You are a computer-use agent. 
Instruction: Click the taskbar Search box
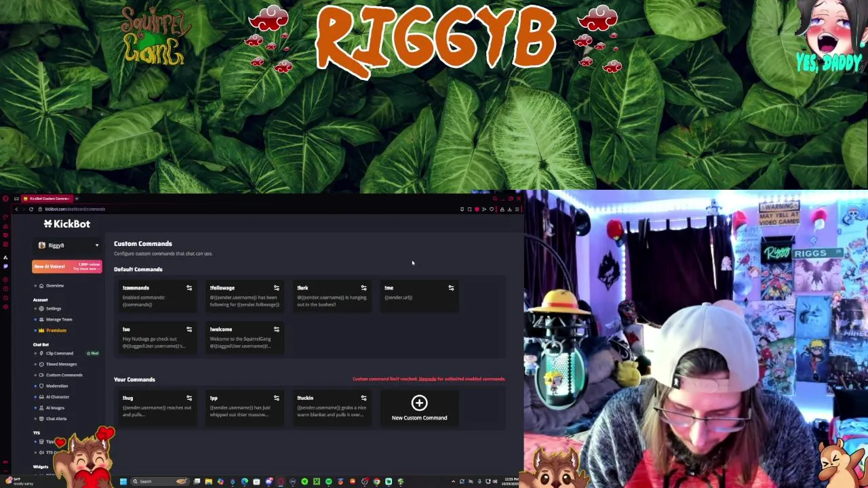pos(159,482)
